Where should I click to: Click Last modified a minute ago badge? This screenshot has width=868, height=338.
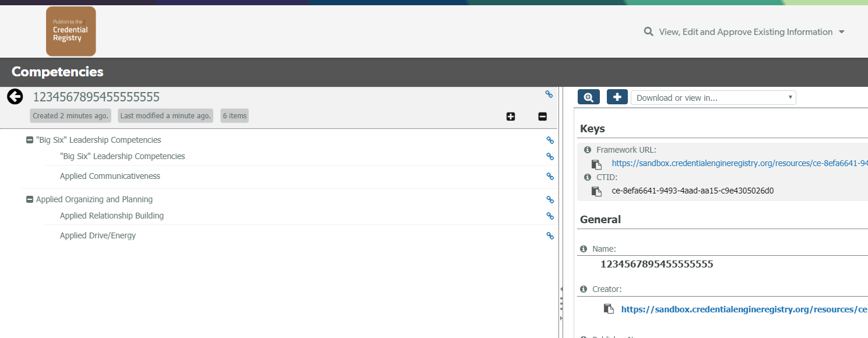[166, 115]
